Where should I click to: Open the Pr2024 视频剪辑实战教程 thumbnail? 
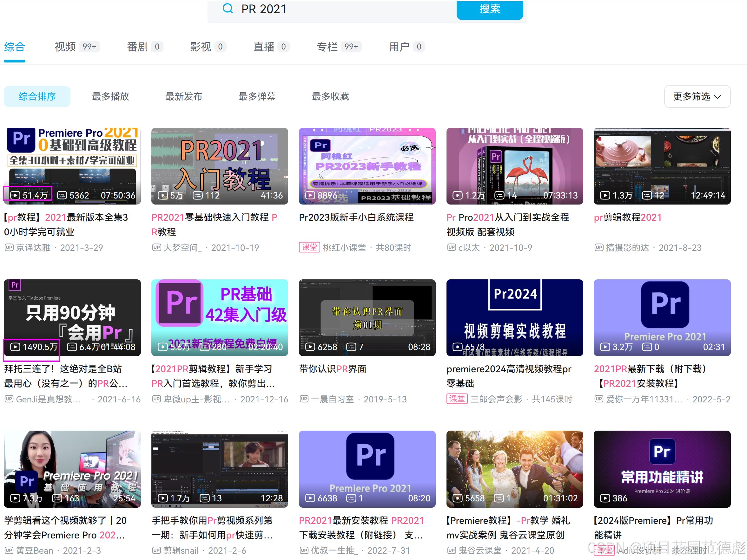pyautogui.click(x=514, y=317)
